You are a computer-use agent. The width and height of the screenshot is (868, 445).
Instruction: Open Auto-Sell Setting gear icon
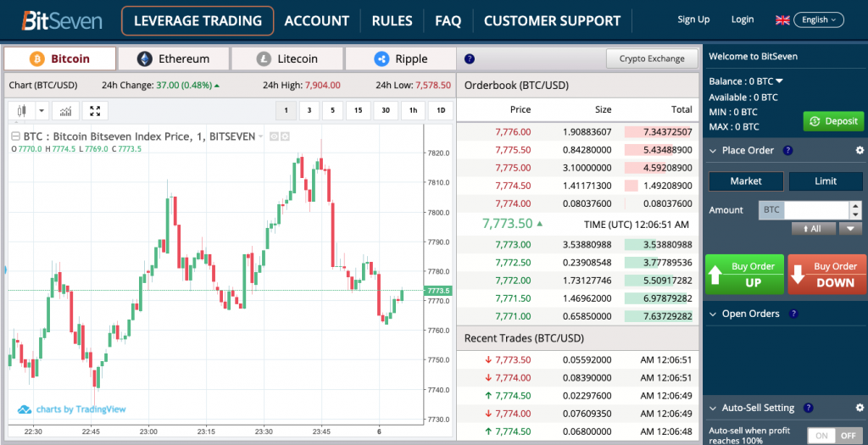(x=860, y=408)
